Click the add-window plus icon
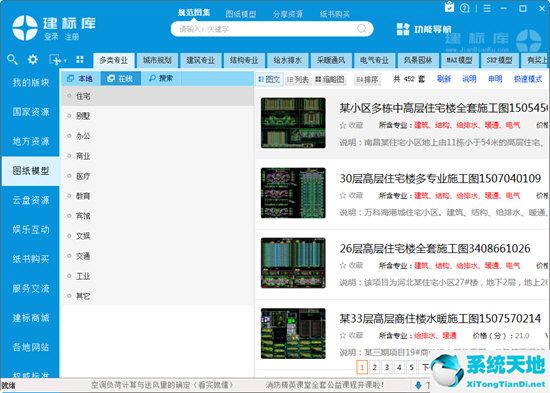Screen dimensions: 550x393 [x=55, y=60]
